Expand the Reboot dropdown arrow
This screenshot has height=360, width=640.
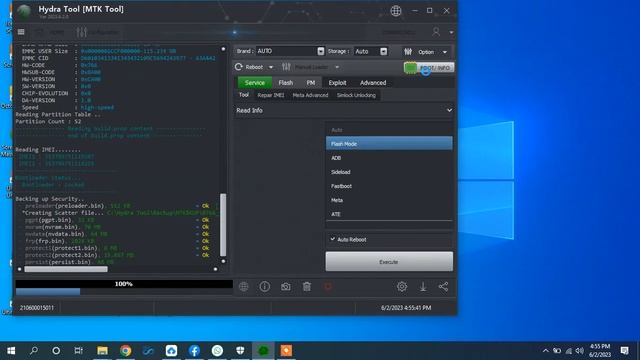[x=271, y=67]
